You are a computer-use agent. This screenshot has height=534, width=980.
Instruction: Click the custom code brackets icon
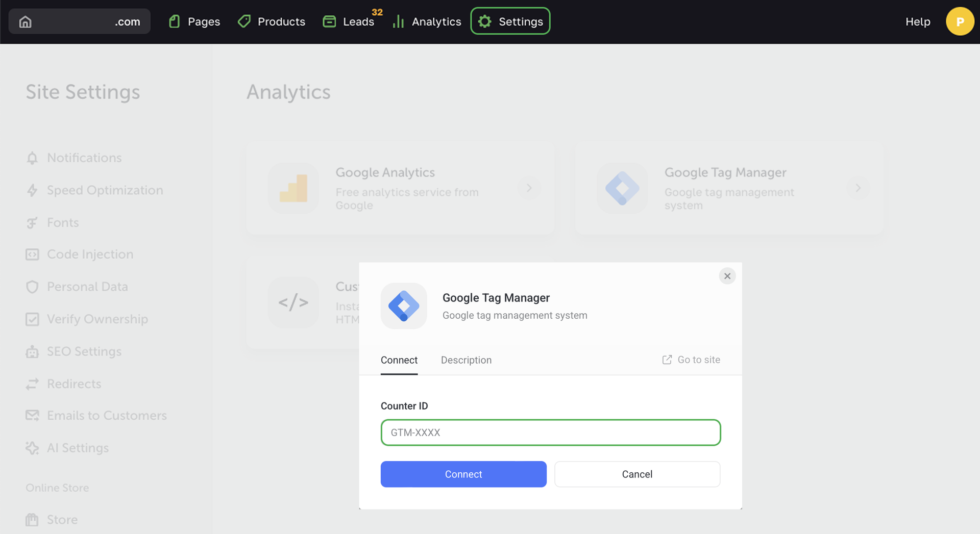click(x=293, y=302)
